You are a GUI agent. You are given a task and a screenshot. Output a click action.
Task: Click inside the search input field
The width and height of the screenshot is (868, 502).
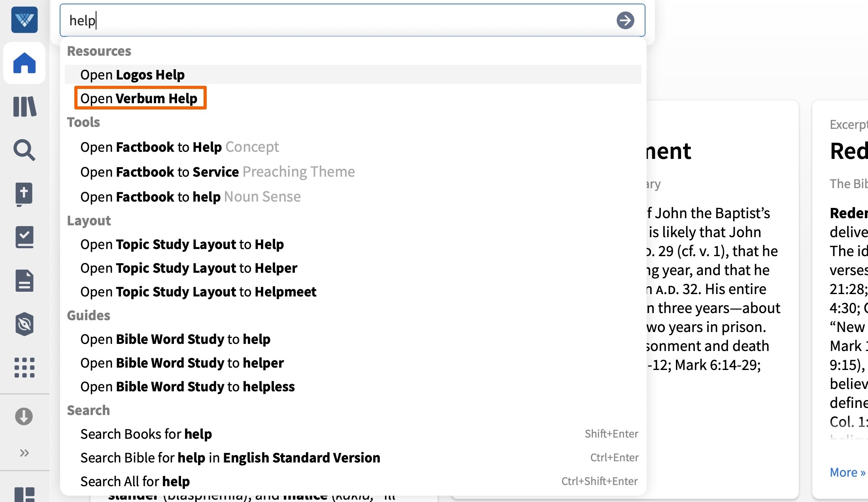pyautogui.click(x=277, y=20)
